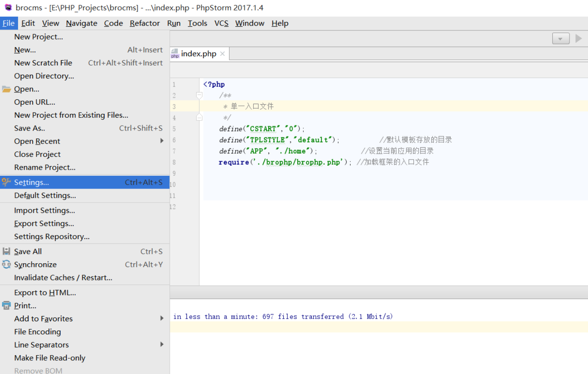Click the "TPLSTYLE" string
The height and width of the screenshot is (374, 588).
coord(267,140)
